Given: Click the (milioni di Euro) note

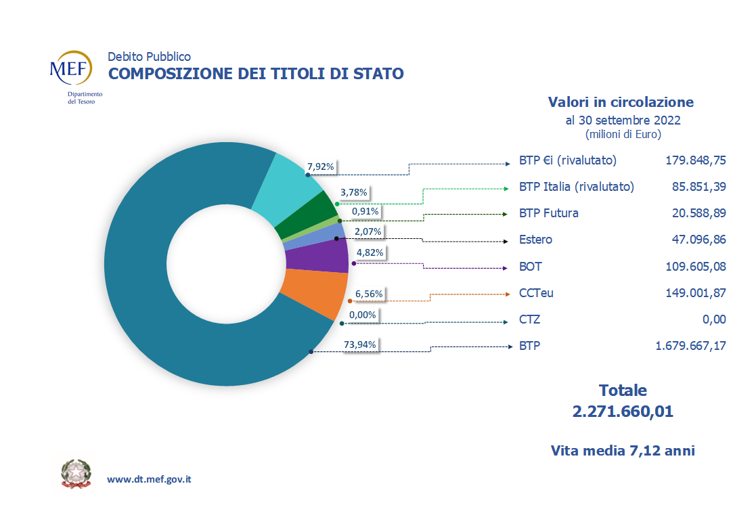Looking at the screenshot, I should coord(623,135).
